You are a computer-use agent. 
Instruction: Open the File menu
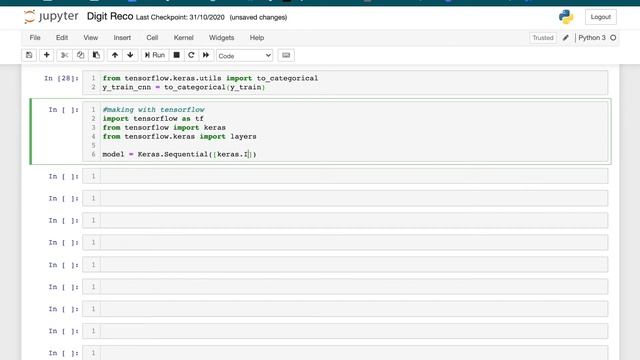[x=35, y=38]
